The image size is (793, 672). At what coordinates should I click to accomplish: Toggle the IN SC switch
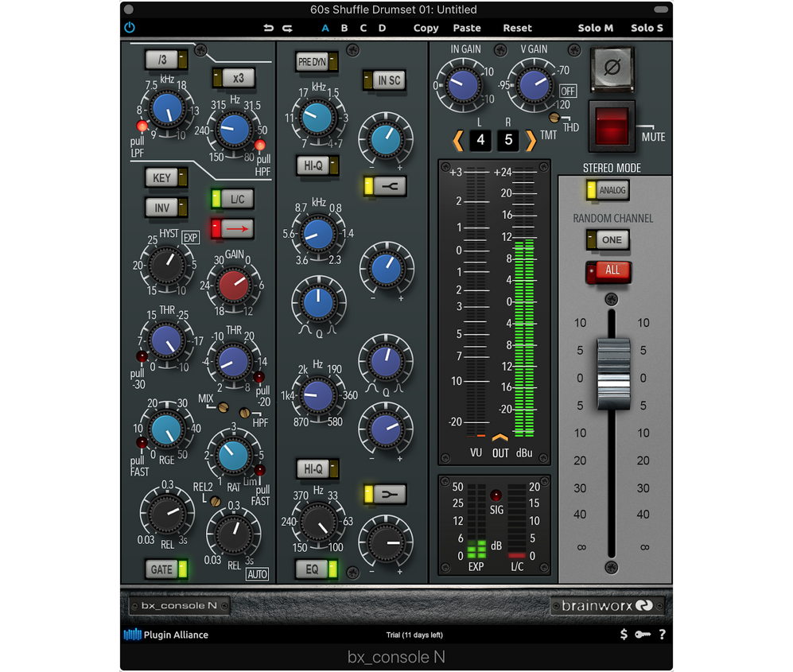(x=384, y=80)
